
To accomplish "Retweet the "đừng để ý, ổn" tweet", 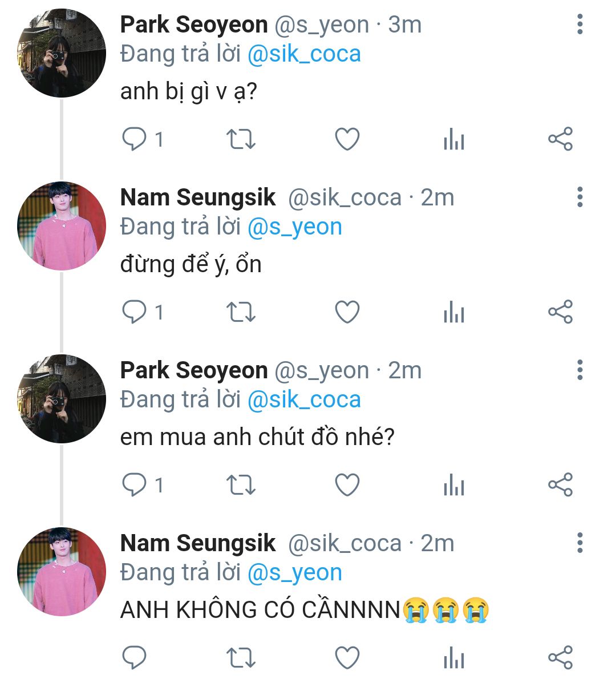I will click(241, 312).
